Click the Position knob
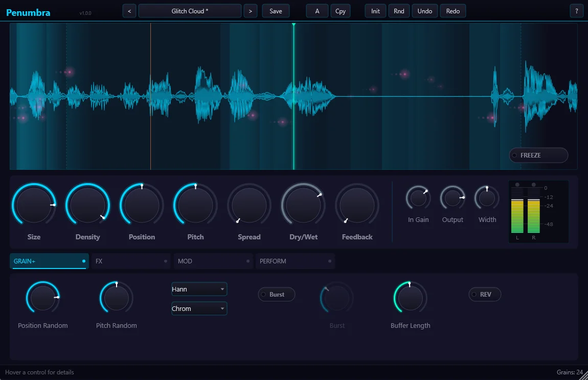The height and width of the screenshot is (380, 588). click(142, 205)
